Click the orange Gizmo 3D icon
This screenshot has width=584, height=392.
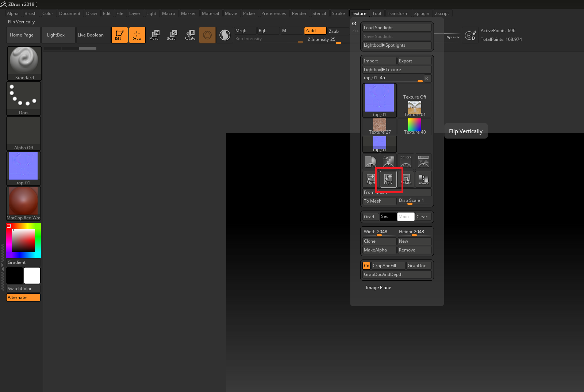207,35
